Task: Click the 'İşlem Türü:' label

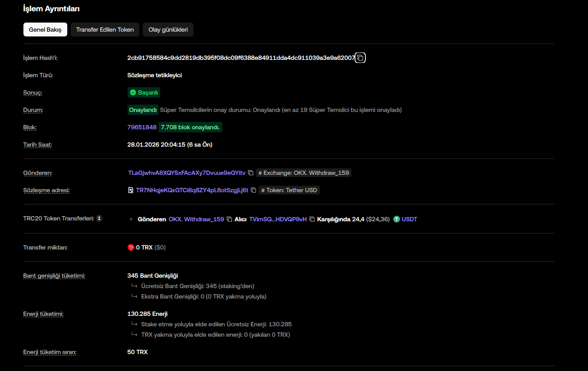Action: [x=38, y=75]
